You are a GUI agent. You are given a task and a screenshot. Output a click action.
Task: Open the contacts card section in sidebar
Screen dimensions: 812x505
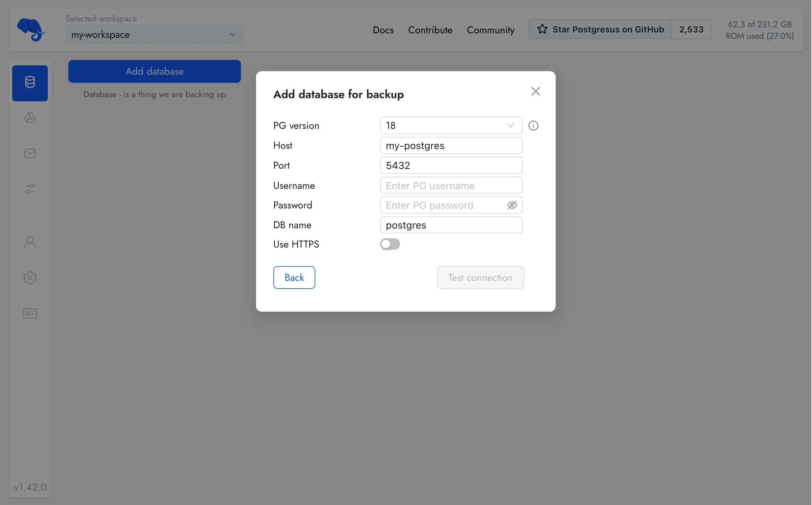30,314
